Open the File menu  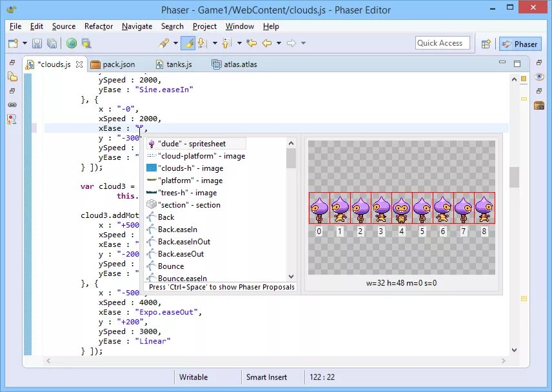tap(15, 26)
